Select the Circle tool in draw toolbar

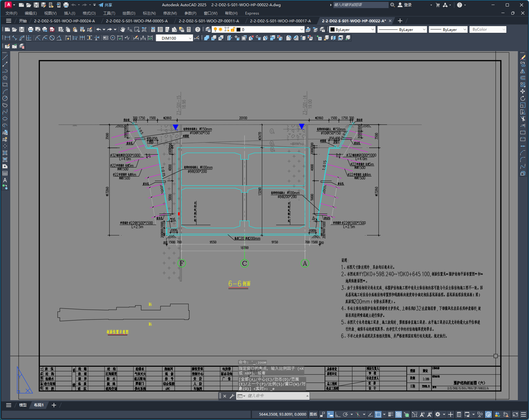click(x=5, y=98)
